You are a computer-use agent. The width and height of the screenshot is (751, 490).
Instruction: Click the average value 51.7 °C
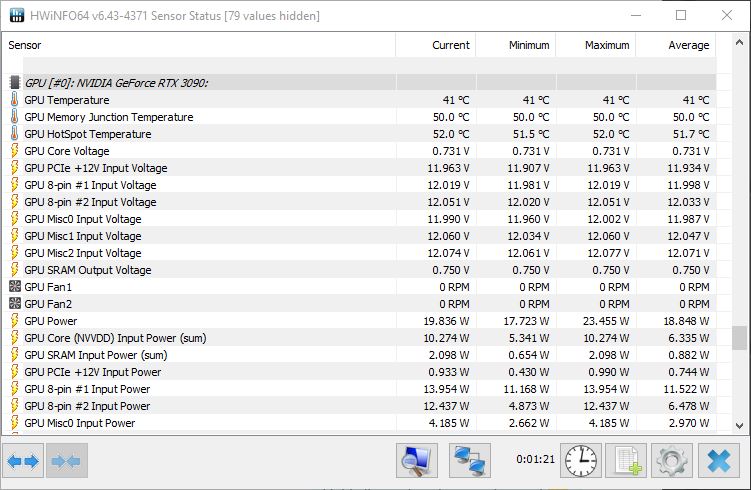691,134
